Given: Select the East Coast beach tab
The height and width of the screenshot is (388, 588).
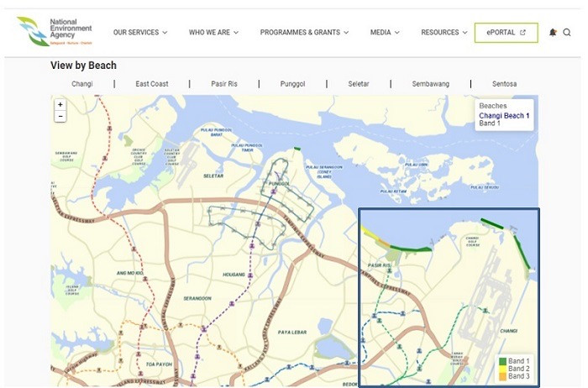Looking at the screenshot, I should click(152, 84).
